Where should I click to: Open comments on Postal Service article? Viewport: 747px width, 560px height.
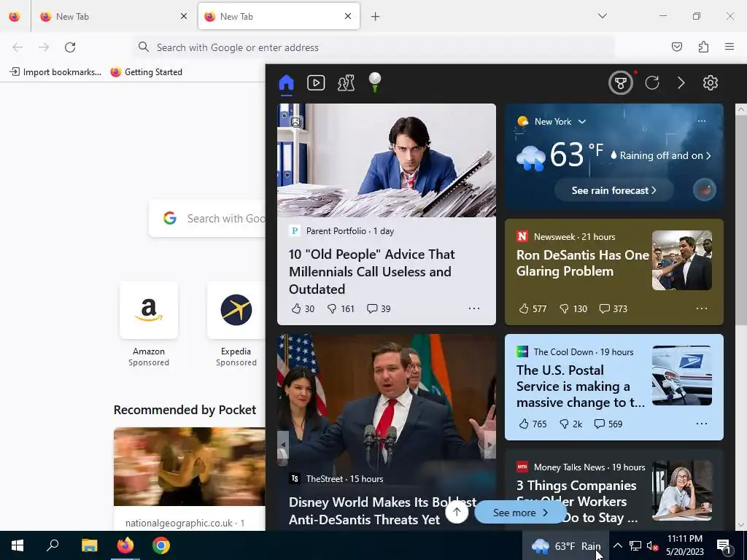tap(608, 424)
